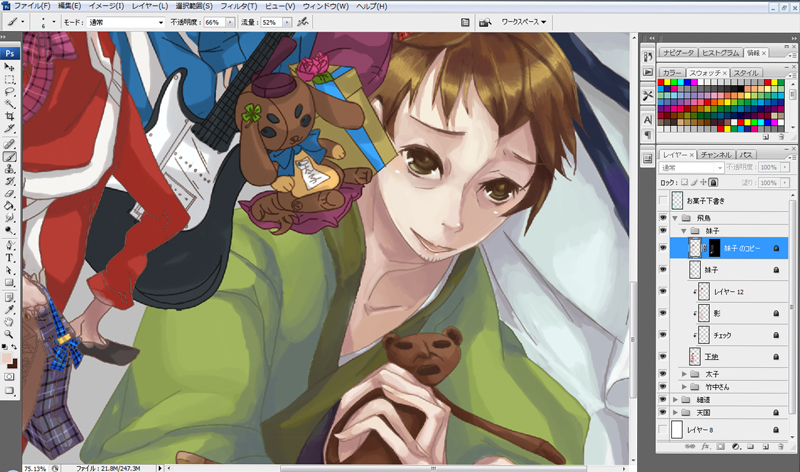This screenshot has height=472, width=800.
Task: Create a new layer in Layers panel
Action: tap(766, 446)
